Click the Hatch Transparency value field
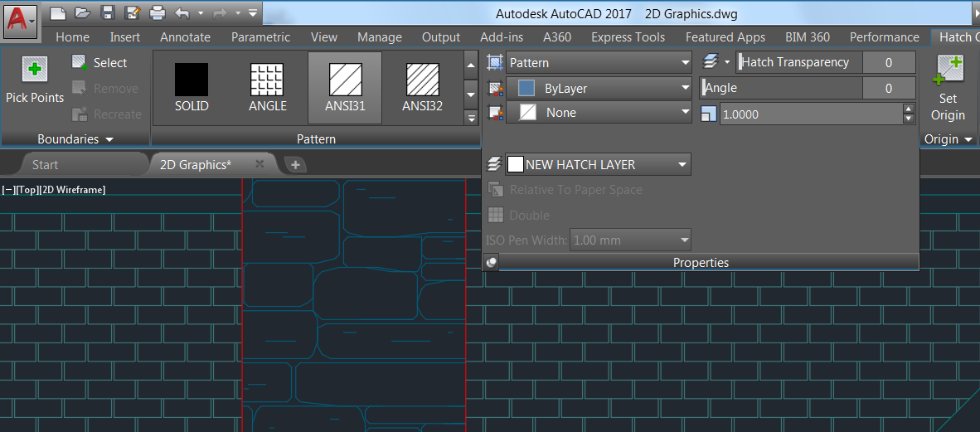The width and height of the screenshot is (980, 432). (x=889, y=62)
